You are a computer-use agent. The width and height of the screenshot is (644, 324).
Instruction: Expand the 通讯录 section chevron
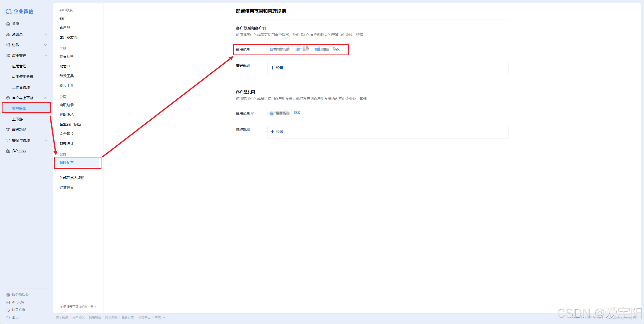pyautogui.click(x=46, y=34)
